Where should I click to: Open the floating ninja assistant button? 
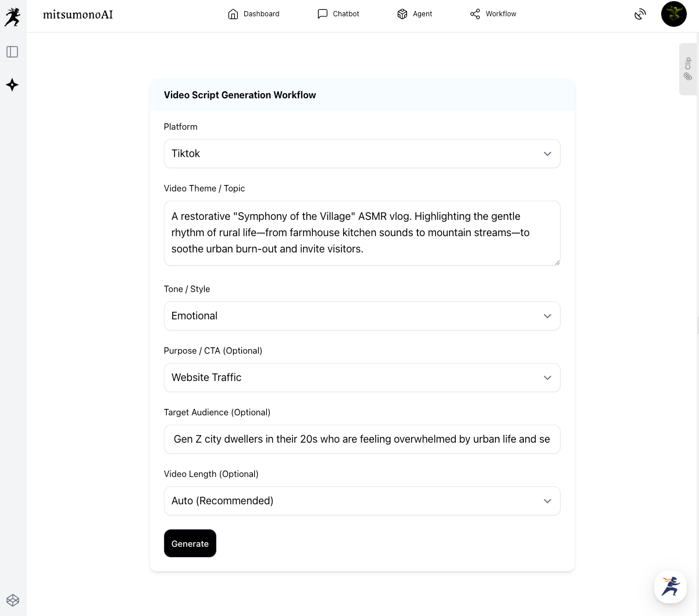click(x=670, y=586)
